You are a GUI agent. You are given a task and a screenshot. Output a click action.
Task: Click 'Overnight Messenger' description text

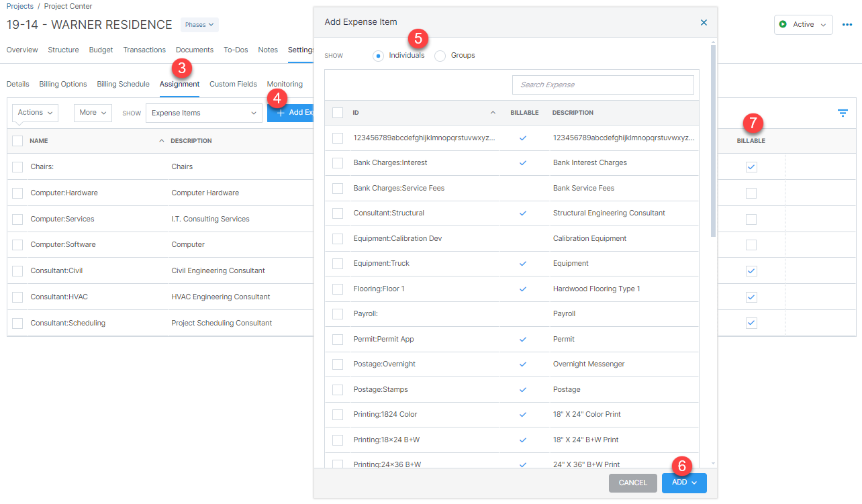pyautogui.click(x=589, y=364)
